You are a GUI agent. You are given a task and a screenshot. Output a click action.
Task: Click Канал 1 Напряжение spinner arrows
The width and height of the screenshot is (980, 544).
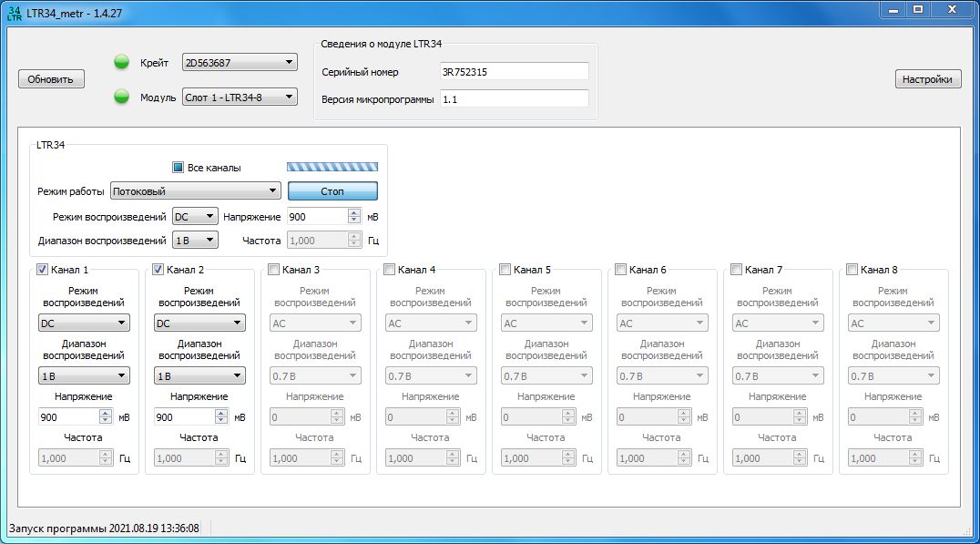click(x=106, y=417)
